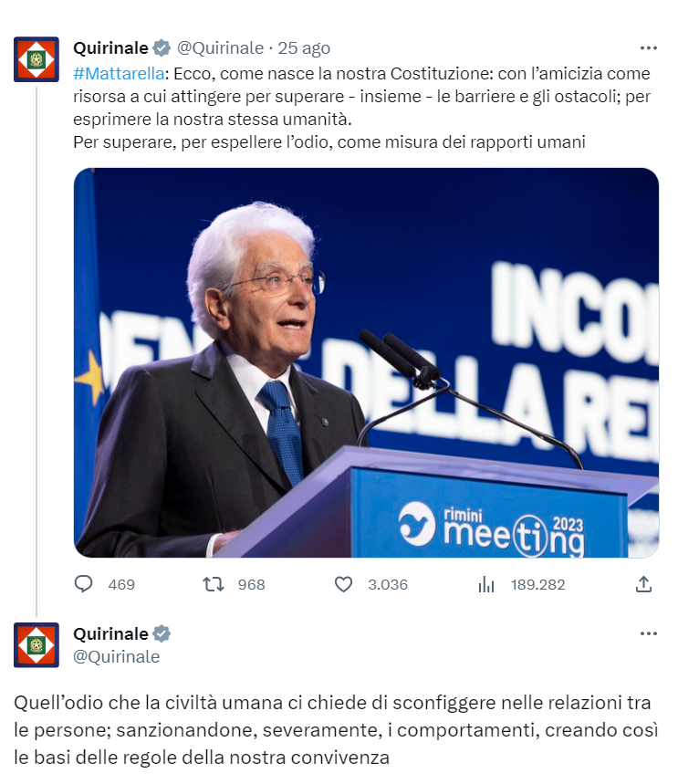Open the Rimini Meeting speech photo
The image size is (678, 784).
pyautogui.click(x=366, y=362)
